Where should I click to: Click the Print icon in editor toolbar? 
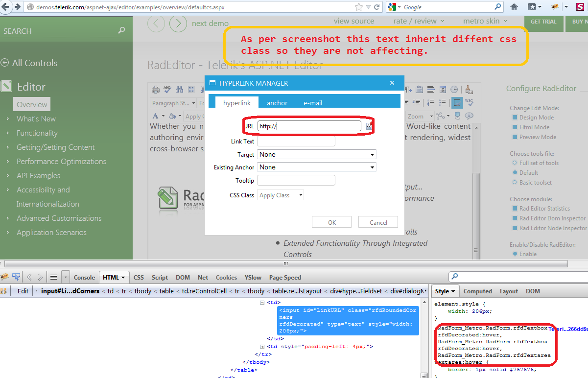pos(156,90)
